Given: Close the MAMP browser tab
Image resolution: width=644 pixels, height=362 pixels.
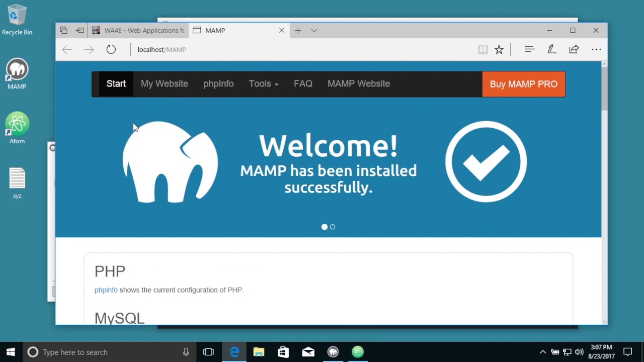Looking at the screenshot, I should (x=282, y=31).
